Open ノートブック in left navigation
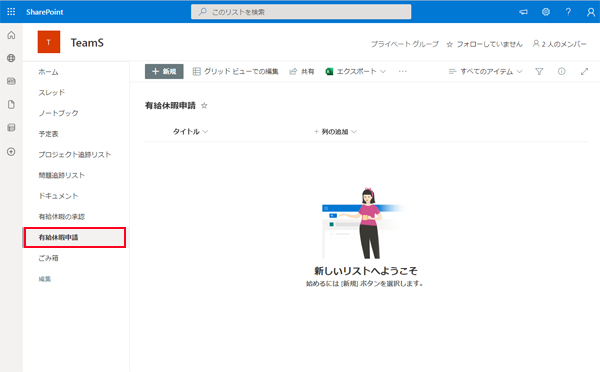 pos(58,113)
